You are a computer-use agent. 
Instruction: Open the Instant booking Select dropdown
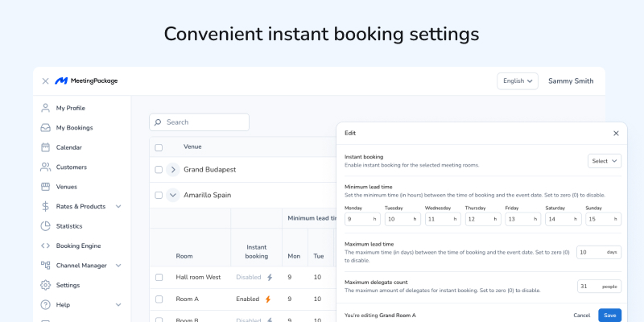click(604, 161)
